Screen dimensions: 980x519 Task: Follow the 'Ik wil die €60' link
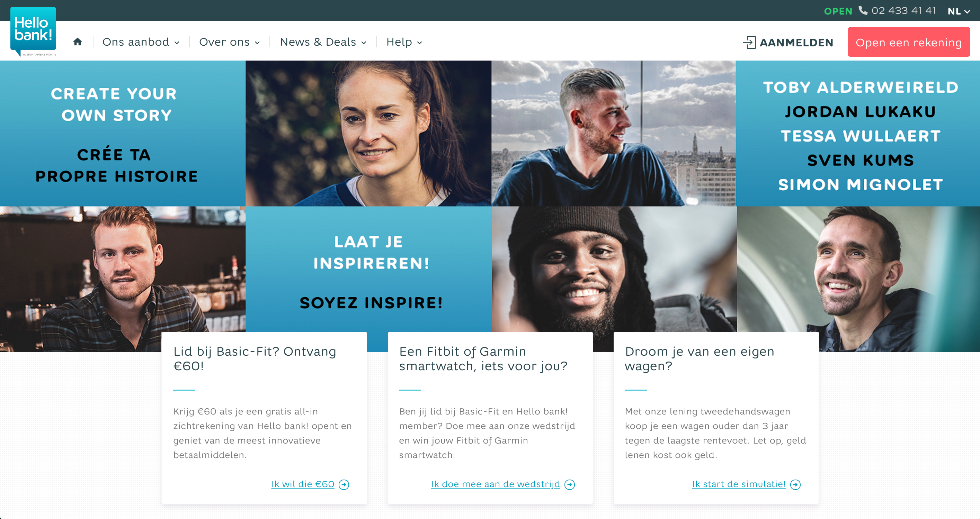[303, 484]
